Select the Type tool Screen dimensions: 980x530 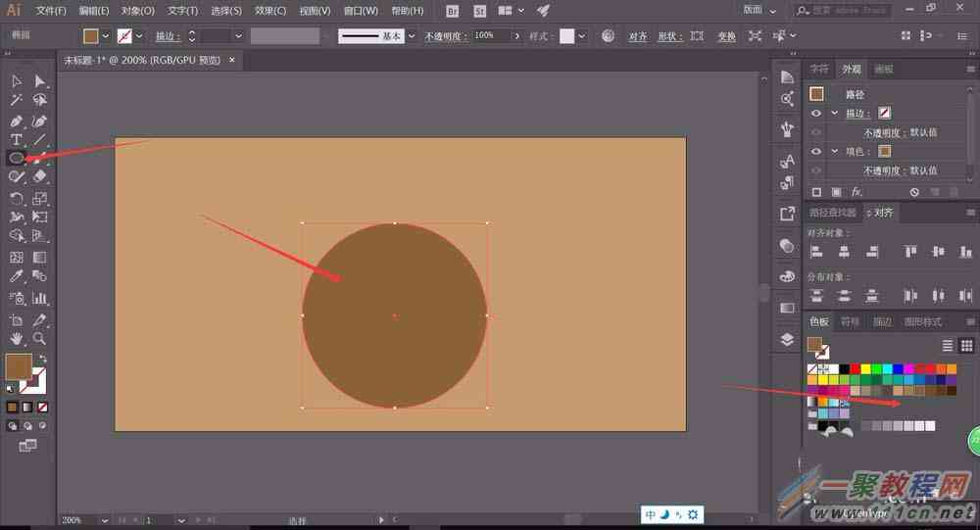coord(17,139)
